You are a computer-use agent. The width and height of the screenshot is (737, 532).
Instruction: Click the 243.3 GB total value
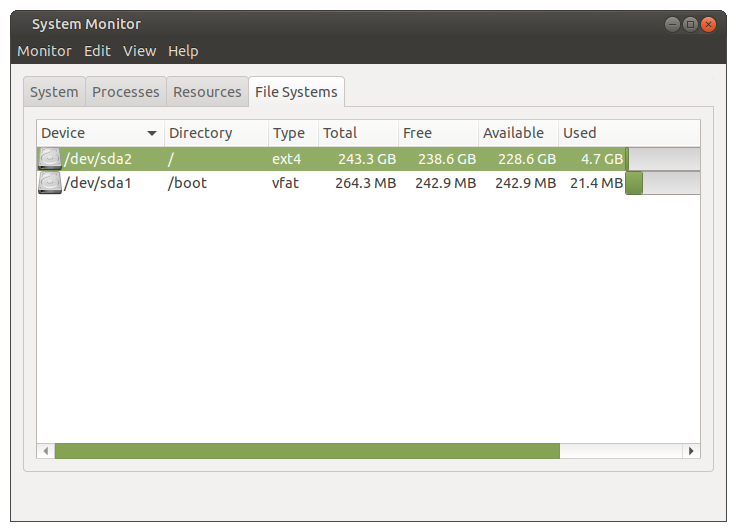point(367,159)
